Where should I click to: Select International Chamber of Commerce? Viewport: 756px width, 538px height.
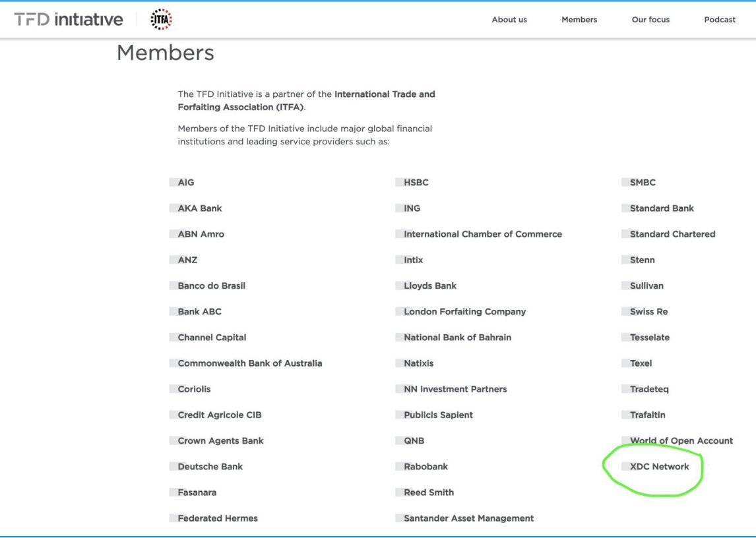(483, 234)
